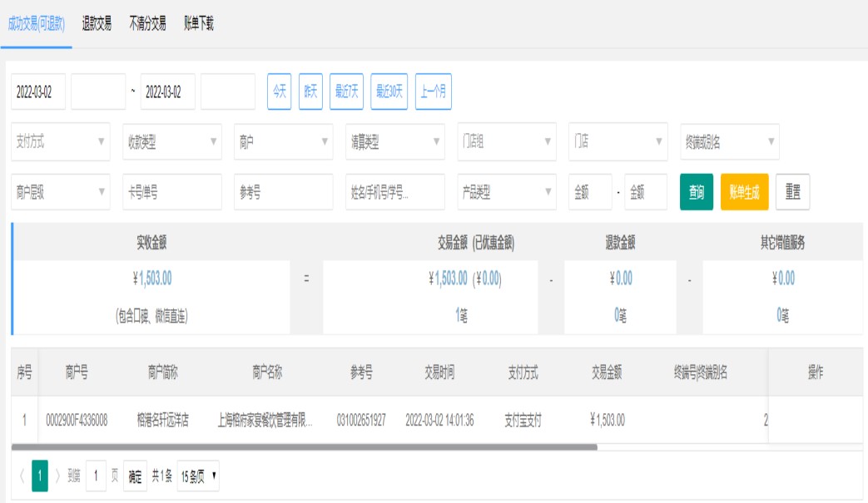Screen dimensions: 868x503
Task: Open the 不清分交易 tab
Action: point(147,24)
